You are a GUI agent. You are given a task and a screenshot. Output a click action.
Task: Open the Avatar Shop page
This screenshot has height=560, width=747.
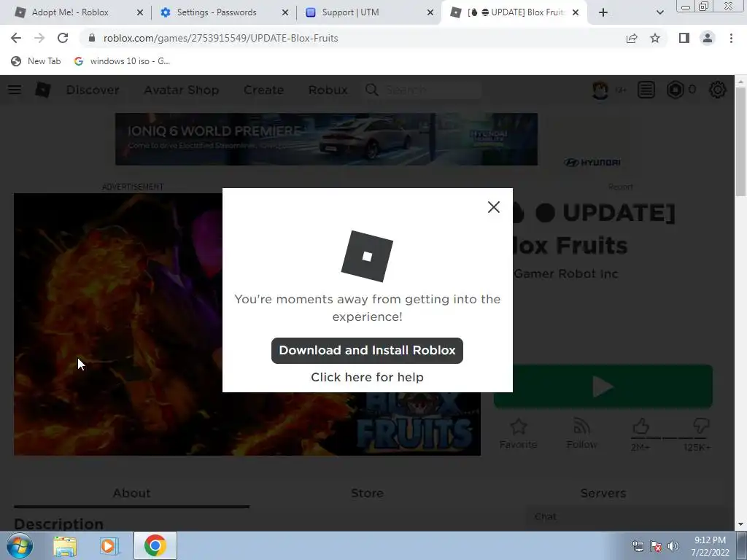[182, 90]
